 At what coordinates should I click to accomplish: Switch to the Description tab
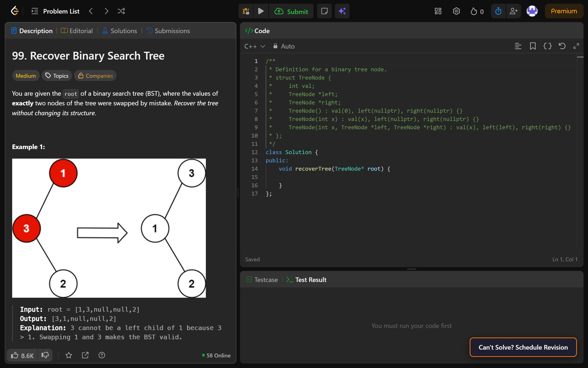coord(32,31)
